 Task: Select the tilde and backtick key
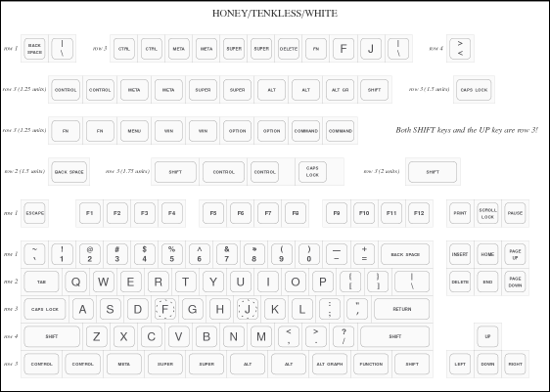click(x=34, y=254)
